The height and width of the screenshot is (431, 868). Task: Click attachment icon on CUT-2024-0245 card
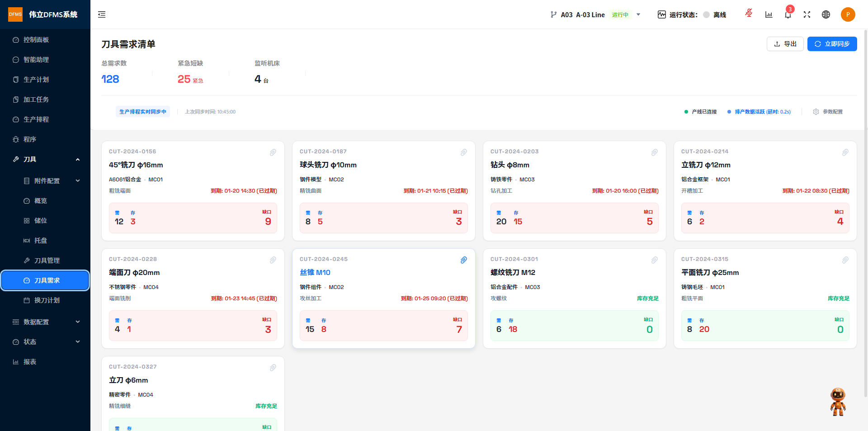click(464, 260)
